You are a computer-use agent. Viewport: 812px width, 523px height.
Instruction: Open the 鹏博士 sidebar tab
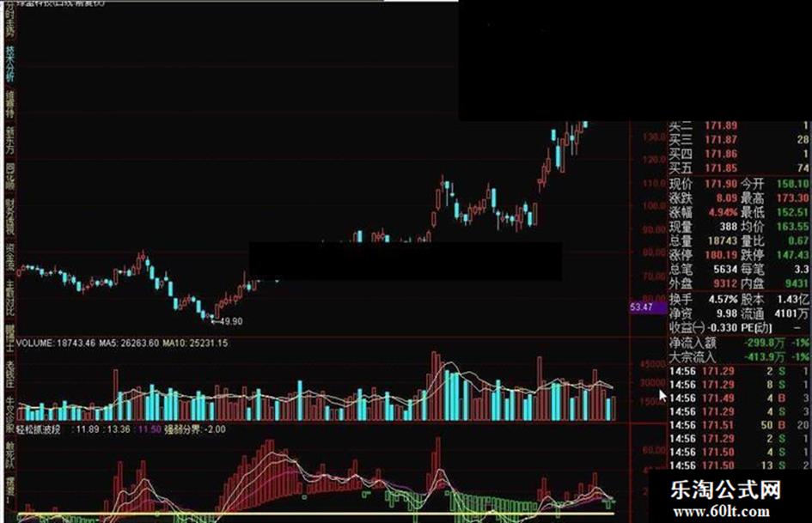9,339
